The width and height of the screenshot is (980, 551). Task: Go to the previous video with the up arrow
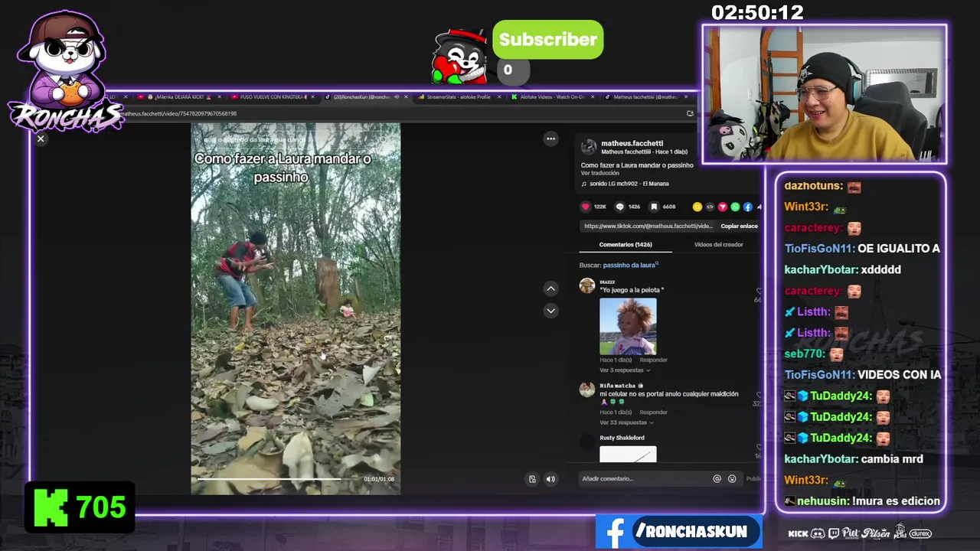pos(550,289)
